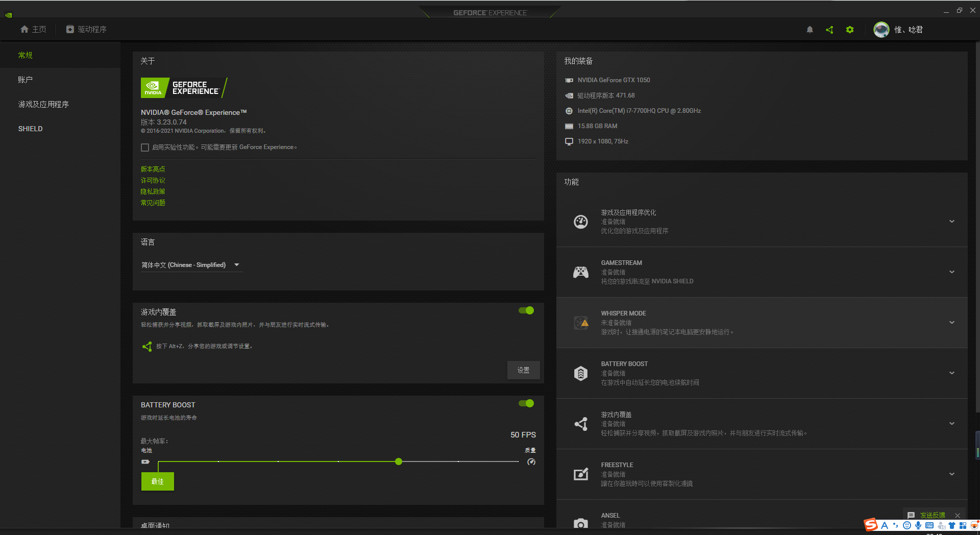The width and height of the screenshot is (980, 535).
Task: Click the NVIDIA logo at top-left corner
Action: [8, 15]
